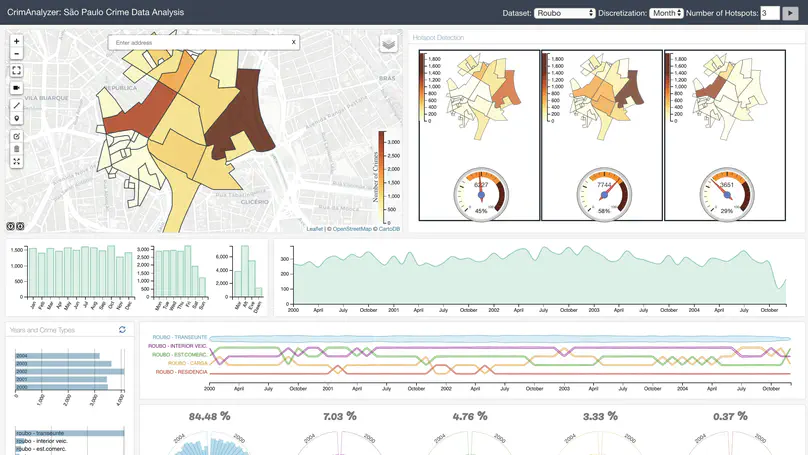
Task: Click the ROUBO - CARGA ranking label
Action: tap(188, 363)
